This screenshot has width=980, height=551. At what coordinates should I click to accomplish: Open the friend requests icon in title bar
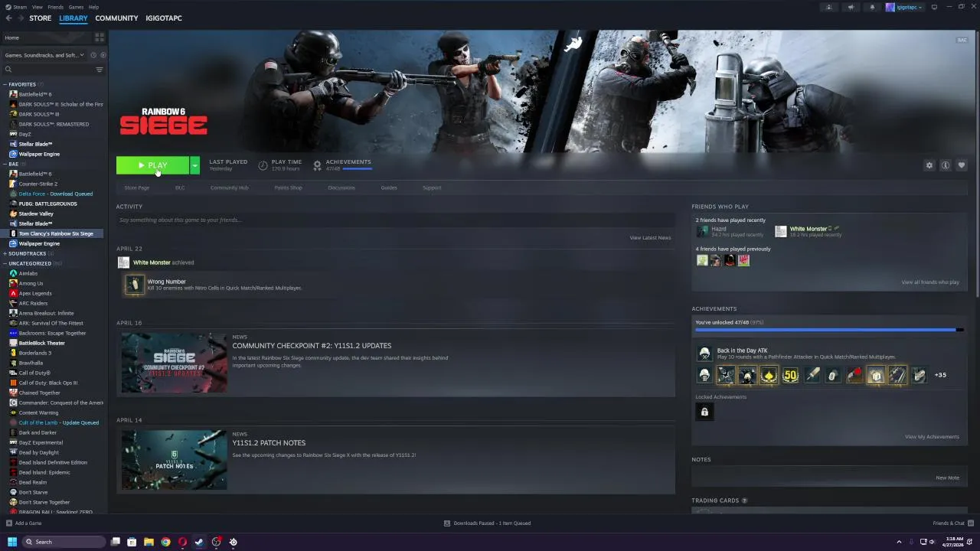pos(829,7)
